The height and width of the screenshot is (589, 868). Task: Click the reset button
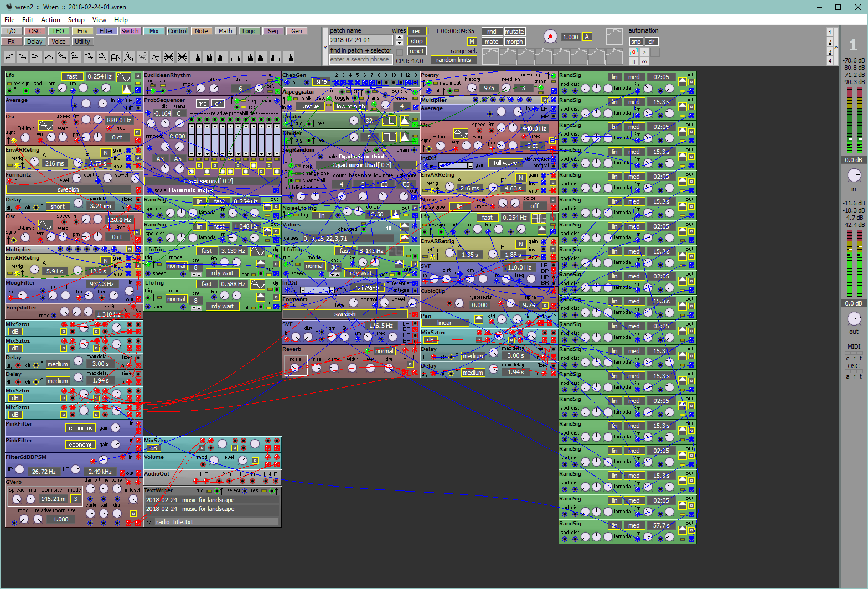pyautogui.click(x=417, y=51)
